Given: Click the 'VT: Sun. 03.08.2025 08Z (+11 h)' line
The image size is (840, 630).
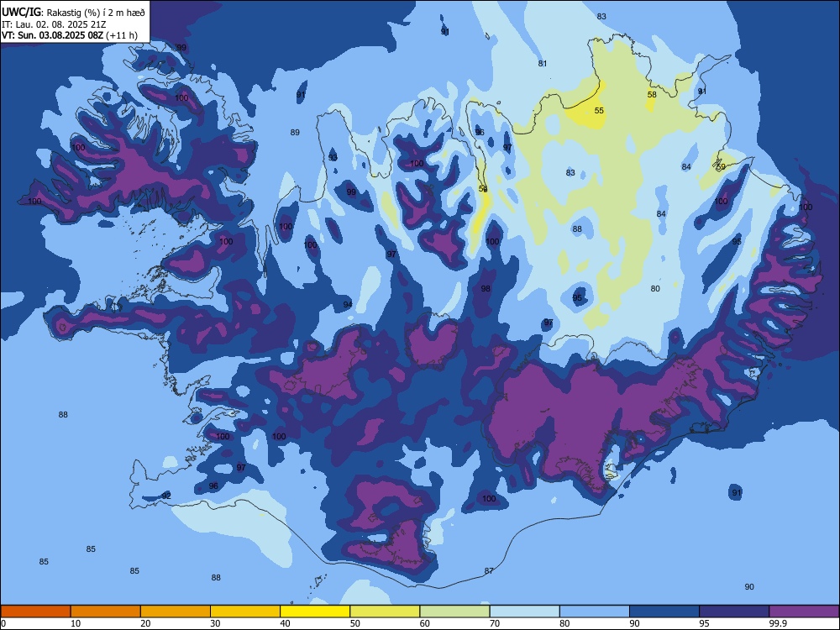Looking at the screenshot, I should (x=70, y=35).
